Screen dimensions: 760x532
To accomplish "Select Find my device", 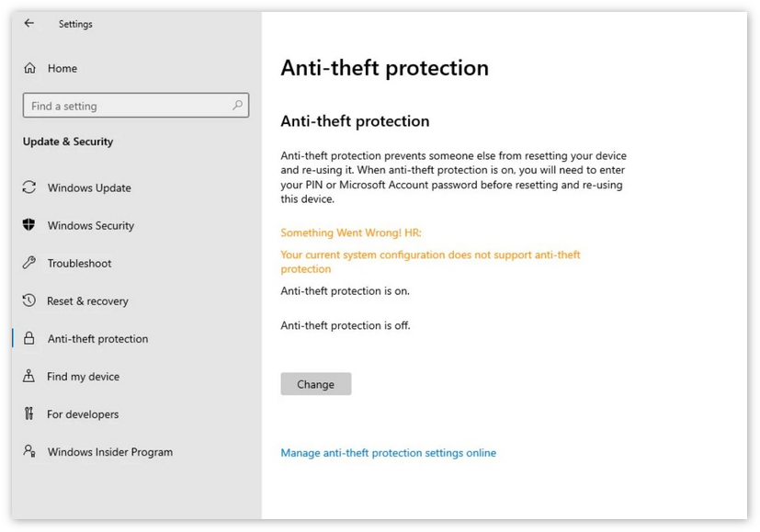I will coord(83,376).
